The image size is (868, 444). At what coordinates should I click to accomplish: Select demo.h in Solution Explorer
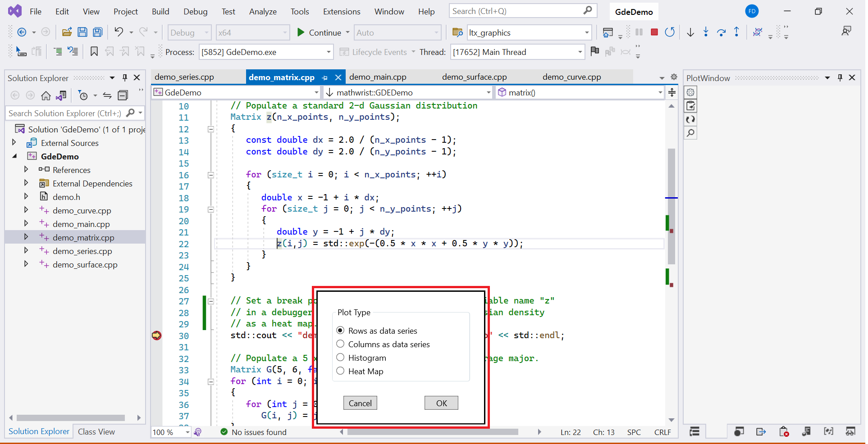(x=66, y=197)
